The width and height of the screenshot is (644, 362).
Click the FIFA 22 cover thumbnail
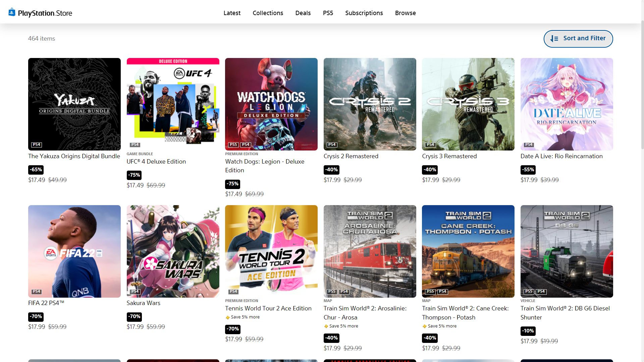pos(74,251)
